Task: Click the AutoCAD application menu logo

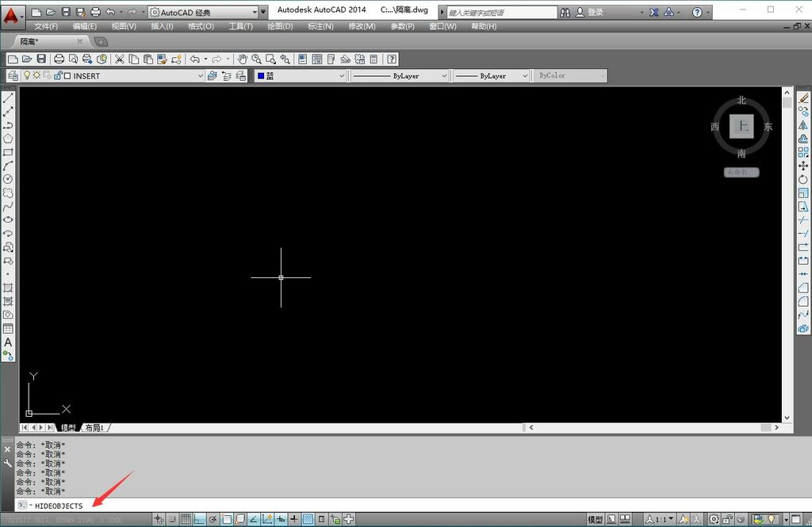Action: tap(13, 13)
